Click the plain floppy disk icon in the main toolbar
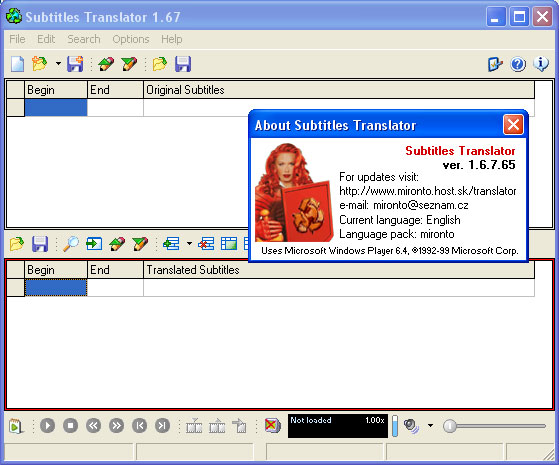The height and width of the screenshot is (465, 559). (x=183, y=64)
